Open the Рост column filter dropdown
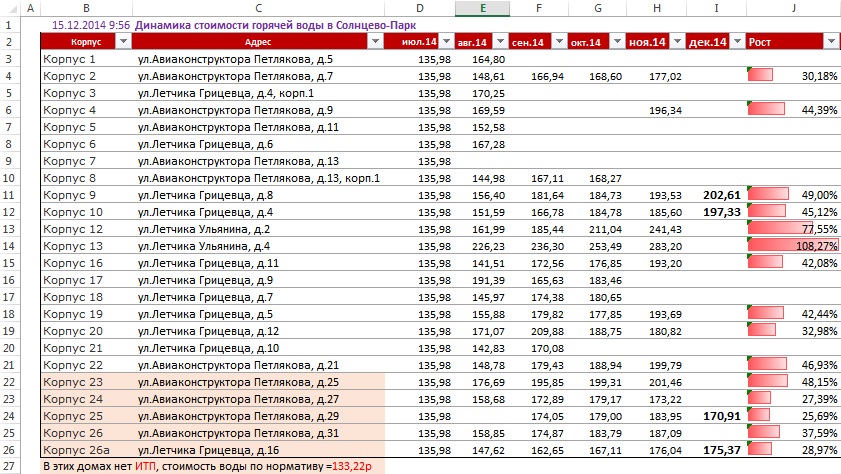Screen dimensions: 841x474 tap(831, 41)
